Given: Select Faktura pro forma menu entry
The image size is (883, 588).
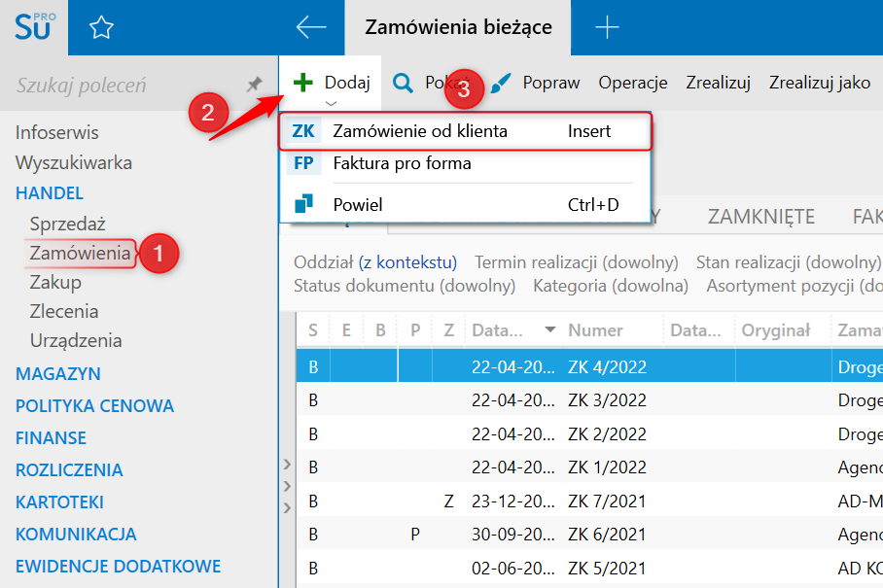Looking at the screenshot, I should [x=402, y=163].
